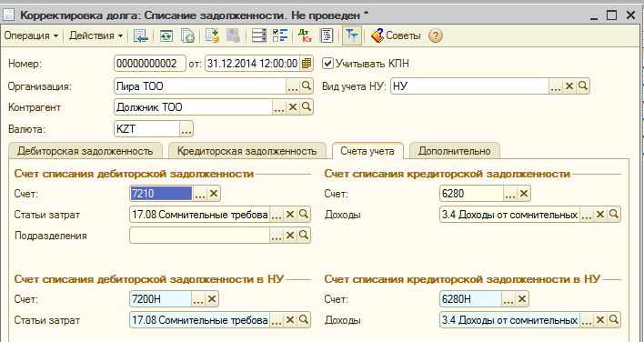Viewport: 644px width, 342px height.
Task: Clear Доходы field under account 6280Н
Action: point(600,320)
